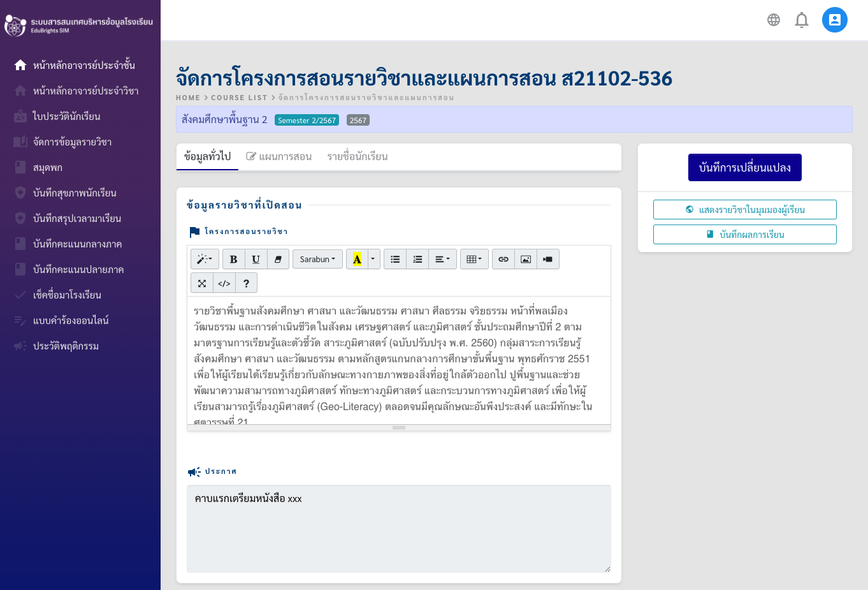Screen dimensions: 868x590
Task: Toggle bold formatting in editor
Action: [x=233, y=259]
